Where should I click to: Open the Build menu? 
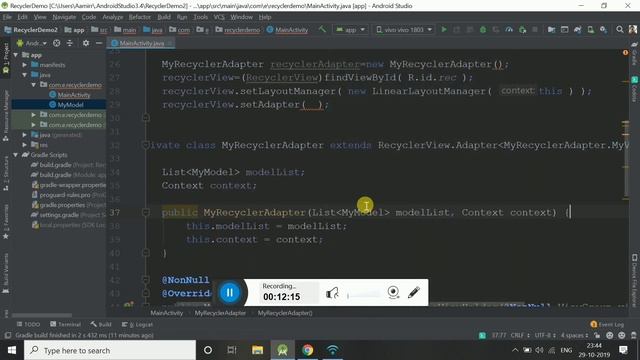(164, 17)
